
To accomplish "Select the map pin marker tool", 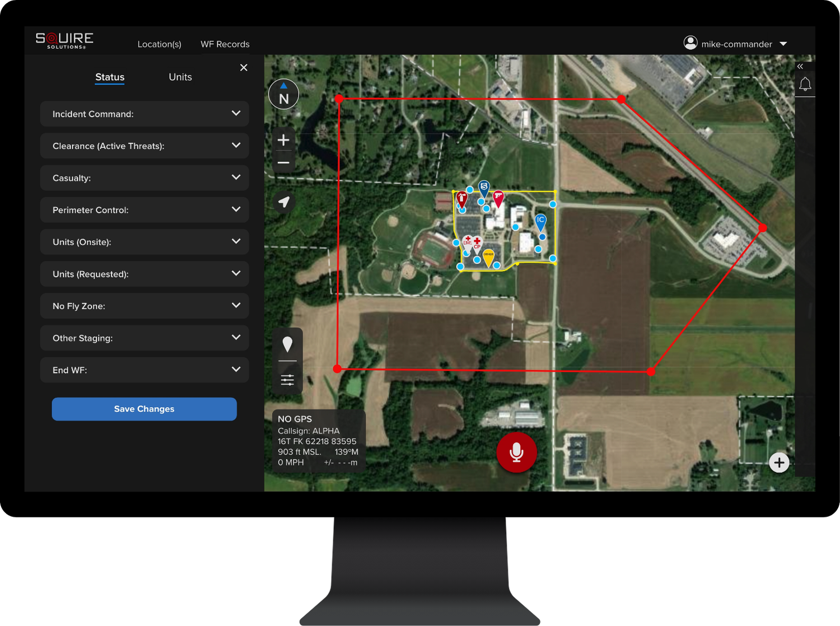I will click(287, 344).
